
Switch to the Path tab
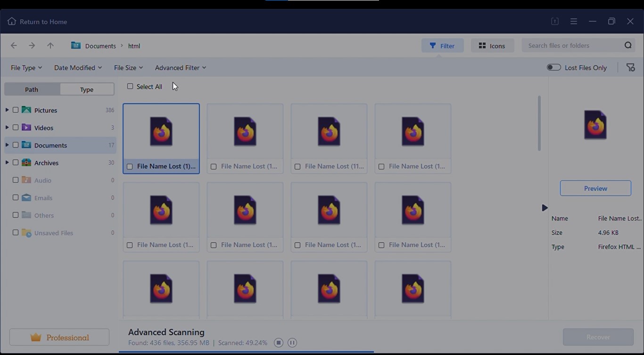pos(32,89)
